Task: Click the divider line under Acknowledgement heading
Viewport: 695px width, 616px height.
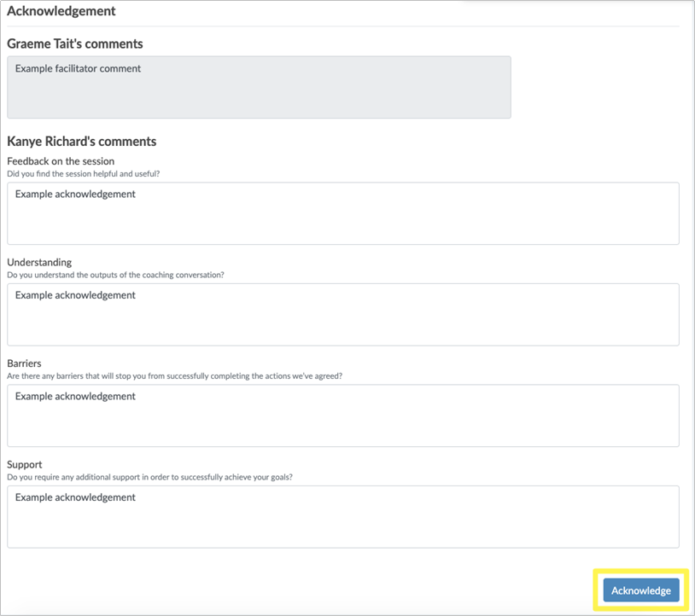Action: coord(343,26)
